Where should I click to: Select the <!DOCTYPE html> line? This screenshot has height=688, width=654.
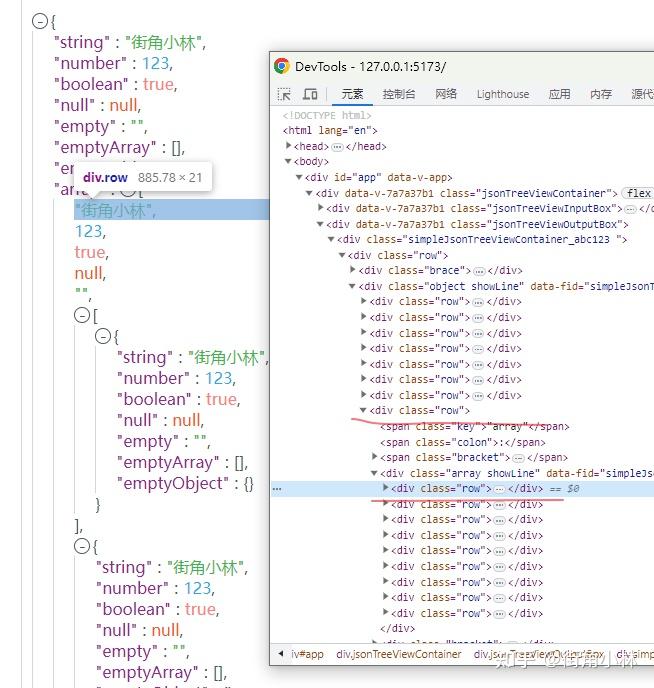pos(327,115)
